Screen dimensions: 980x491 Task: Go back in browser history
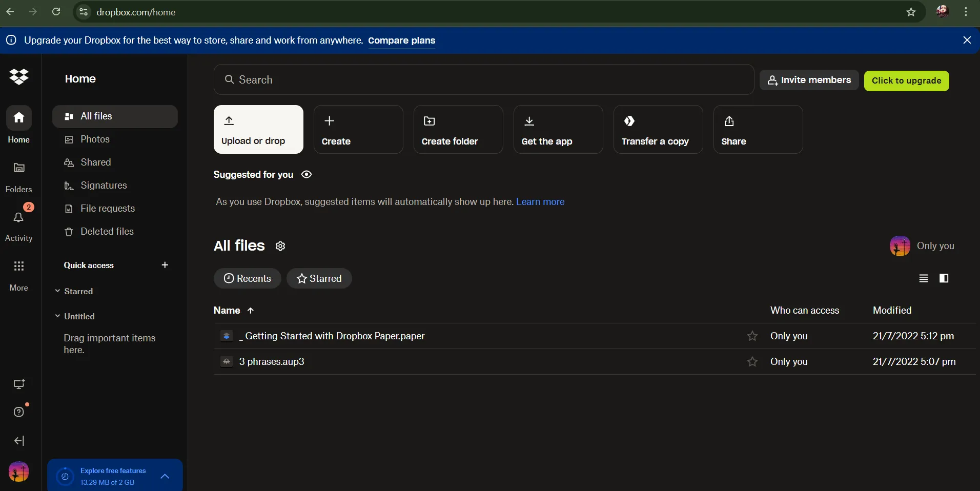pos(10,12)
